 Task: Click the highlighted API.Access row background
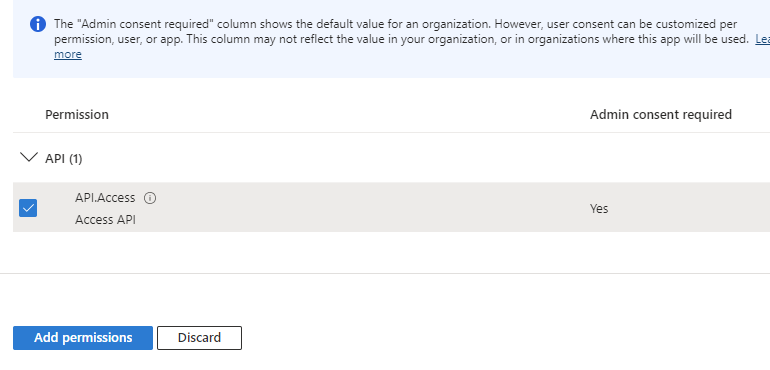[x=391, y=207]
